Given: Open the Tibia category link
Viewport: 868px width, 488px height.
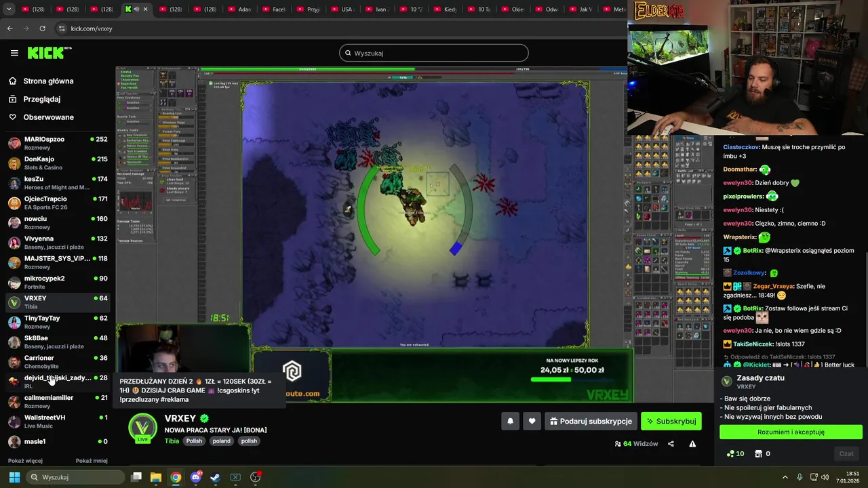Looking at the screenshot, I should pos(172,441).
